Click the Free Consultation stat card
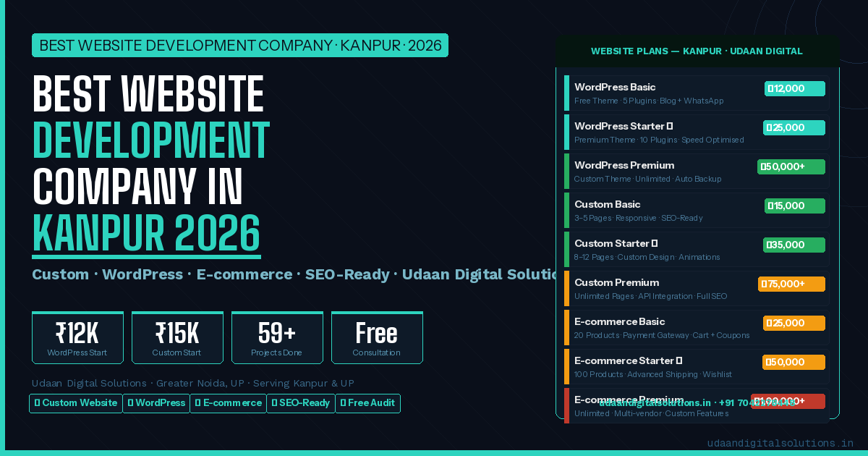Screen dimensions: 868x456 377,337
